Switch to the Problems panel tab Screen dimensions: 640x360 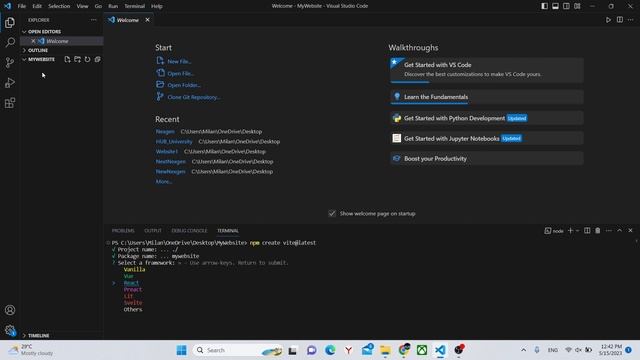pos(123,231)
